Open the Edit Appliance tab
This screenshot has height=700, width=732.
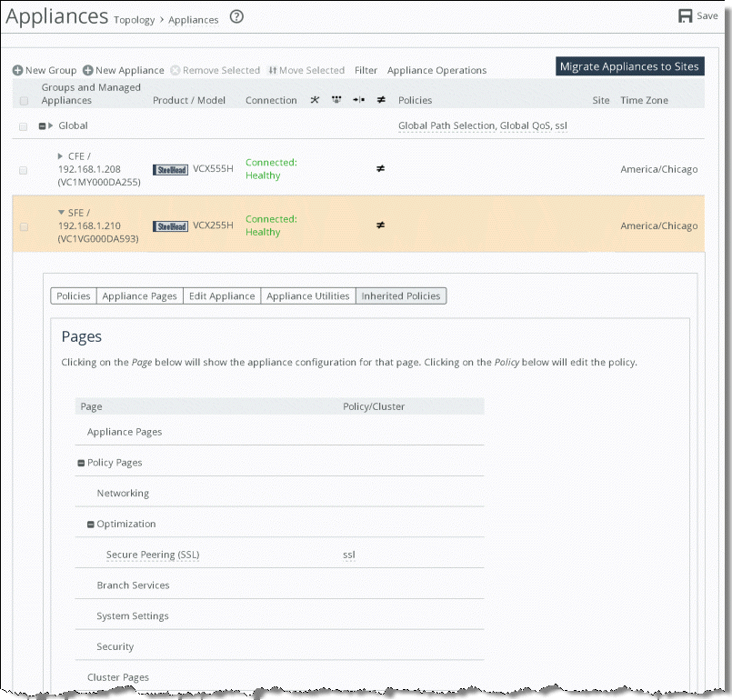tap(222, 295)
